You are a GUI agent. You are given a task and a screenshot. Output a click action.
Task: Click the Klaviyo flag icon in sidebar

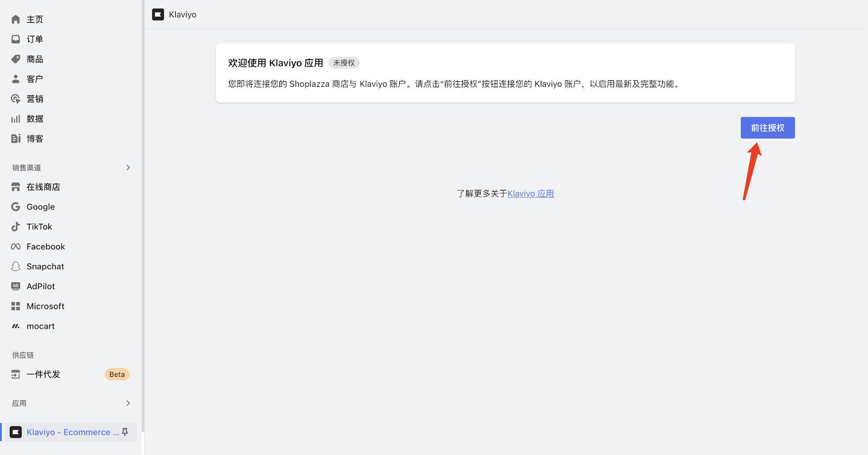coord(16,432)
